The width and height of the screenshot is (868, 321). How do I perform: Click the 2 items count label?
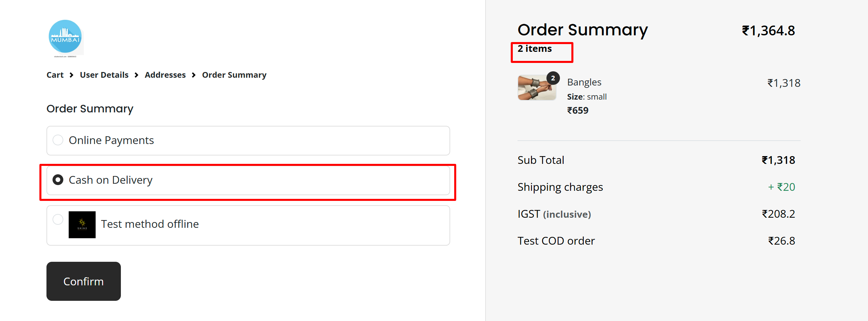[534, 49]
